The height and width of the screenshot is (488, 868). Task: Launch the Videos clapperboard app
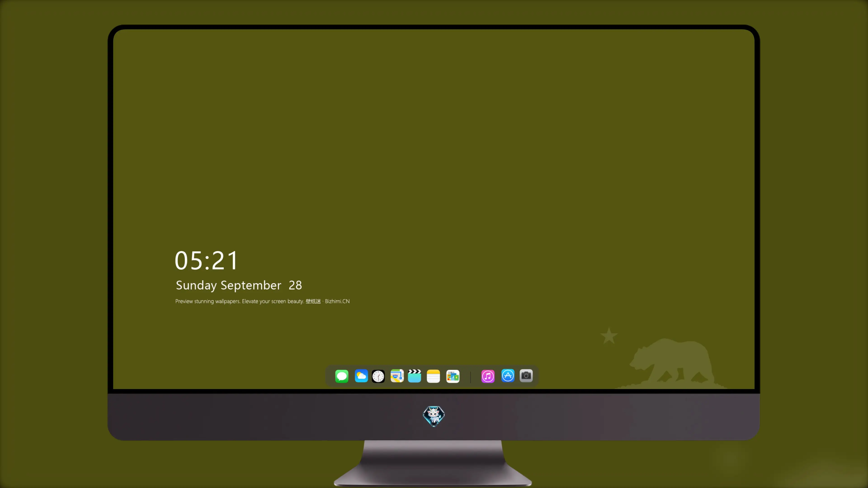(x=415, y=376)
